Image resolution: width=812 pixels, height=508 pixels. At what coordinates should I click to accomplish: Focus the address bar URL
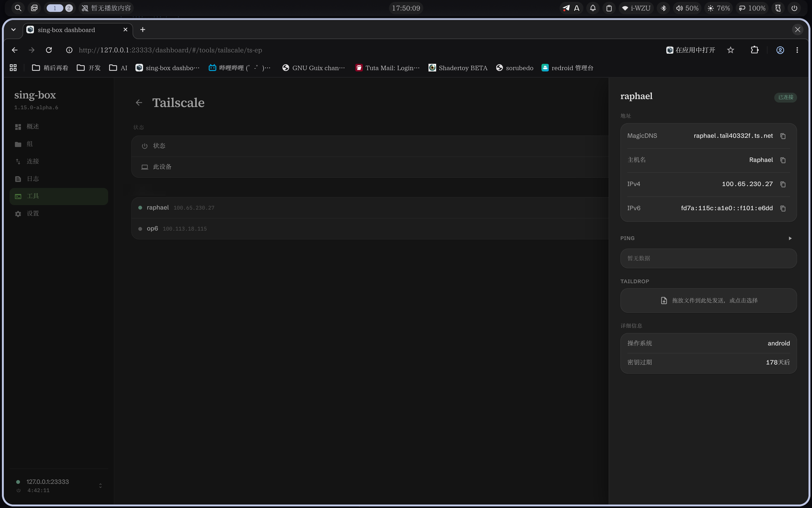pyautogui.click(x=170, y=50)
